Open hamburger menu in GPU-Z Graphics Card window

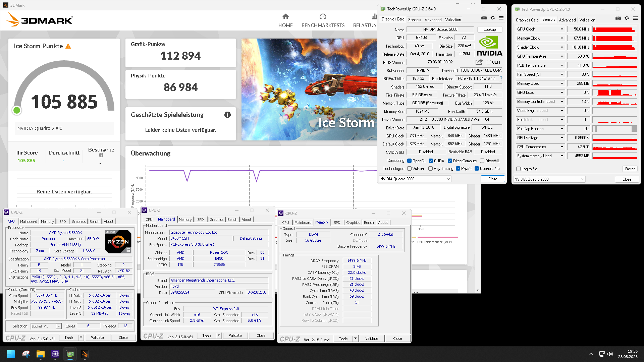501,18
